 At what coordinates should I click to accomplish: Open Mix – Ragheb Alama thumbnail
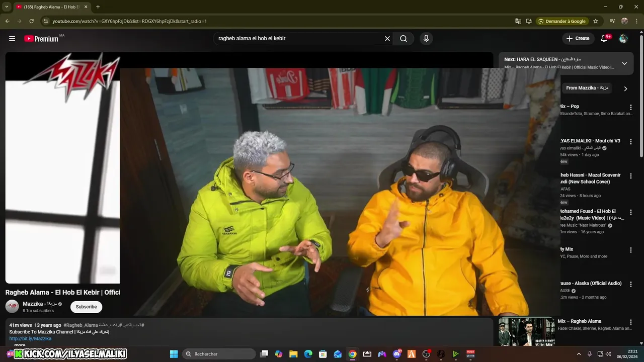click(527, 331)
